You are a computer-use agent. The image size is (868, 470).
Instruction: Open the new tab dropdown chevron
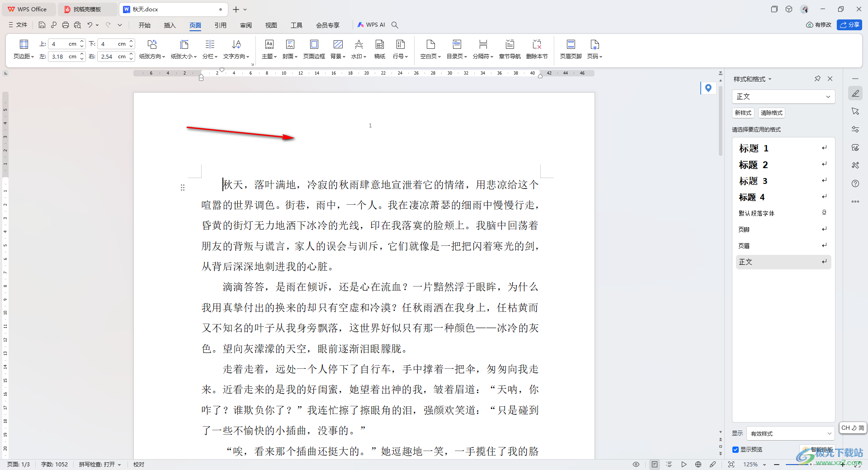click(x=245, y=9)
